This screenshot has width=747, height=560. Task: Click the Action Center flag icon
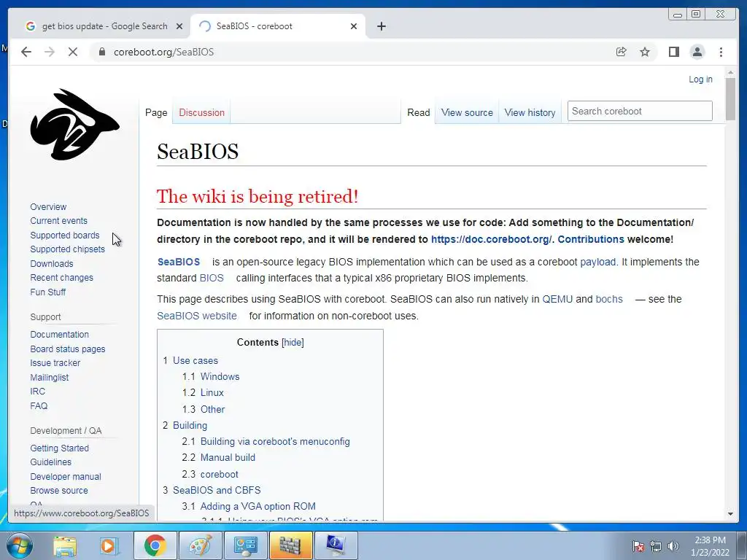[x=638, y=546]
